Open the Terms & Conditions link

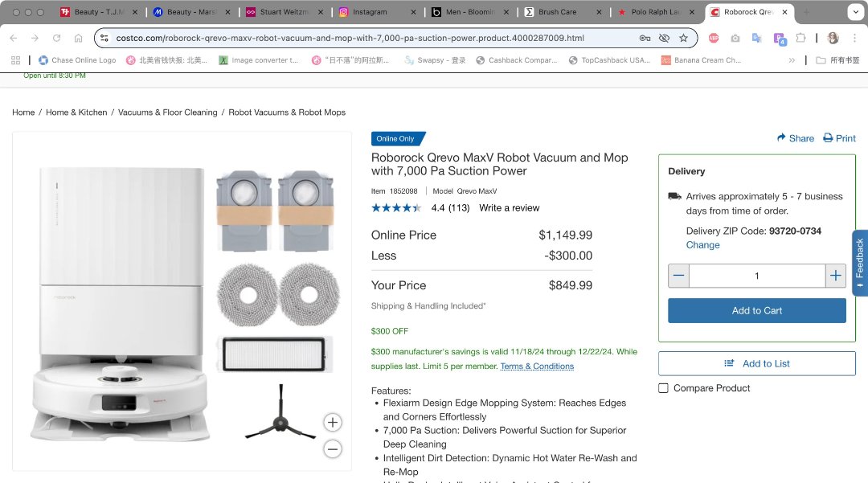point(537,366)
